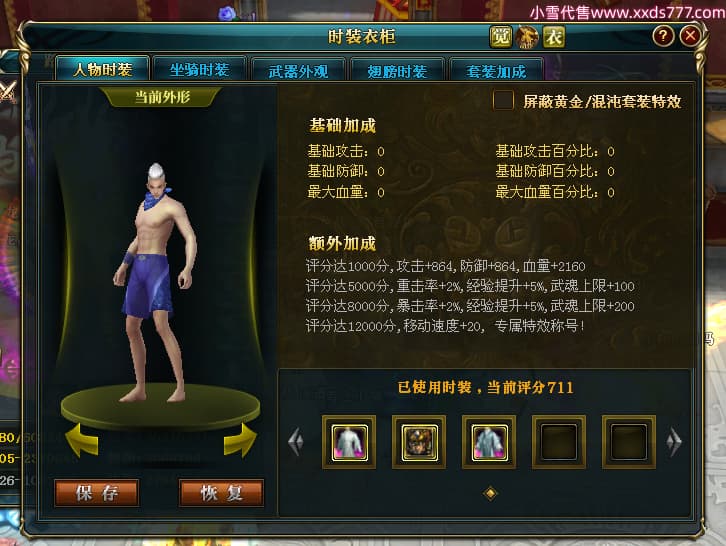Toggle 屏蔽黄金/混沌套装特效 checkbox

pos(503,100)
